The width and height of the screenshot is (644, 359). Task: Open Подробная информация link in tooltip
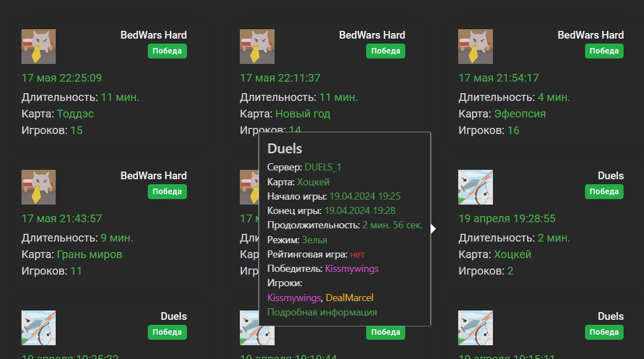coord(322,312)
